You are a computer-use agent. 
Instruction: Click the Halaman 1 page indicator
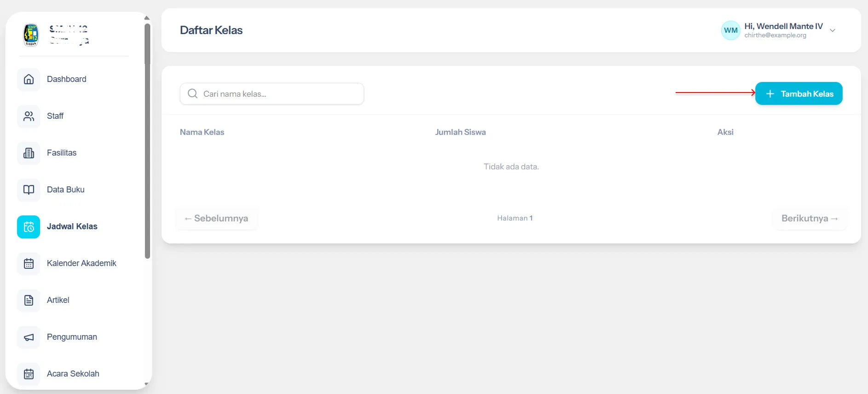(515, 218)
